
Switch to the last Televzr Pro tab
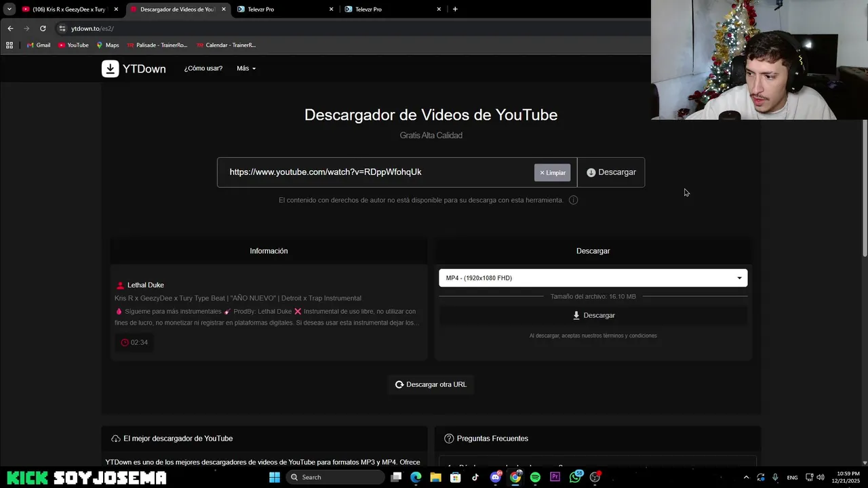point(392,9)
